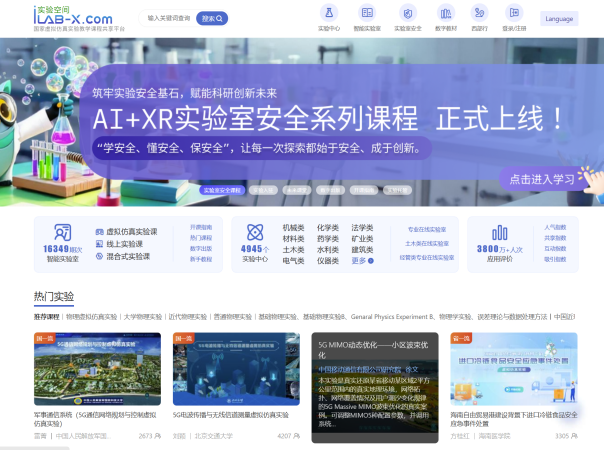
Task: Open the 实验中心 flask icon
Action: tap(329, 13)
